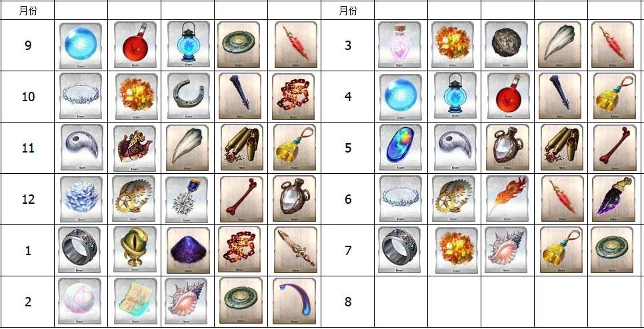Click the right 月份 header cell
This screenshot has height=329, width=644.
(347, 11)
